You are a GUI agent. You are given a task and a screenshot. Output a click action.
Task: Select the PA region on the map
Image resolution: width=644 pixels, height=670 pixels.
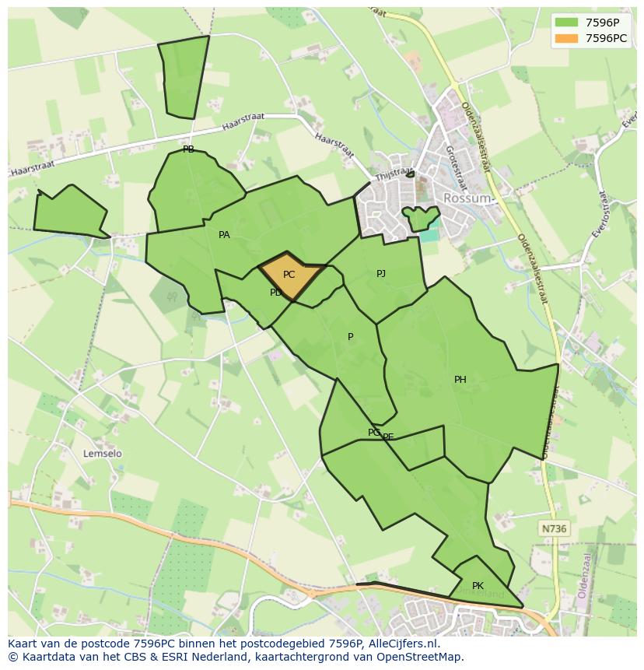click(224, 235)
